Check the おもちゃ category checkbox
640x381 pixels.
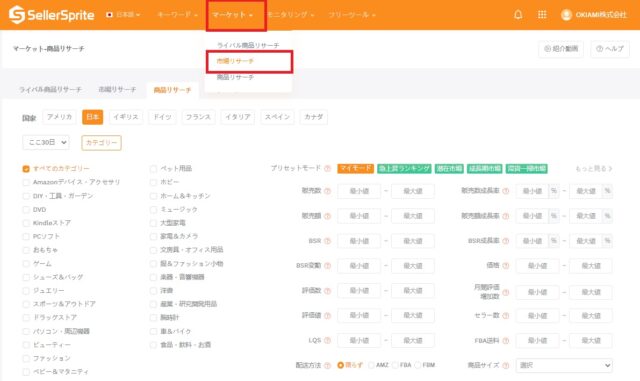[x=26, y=250]
